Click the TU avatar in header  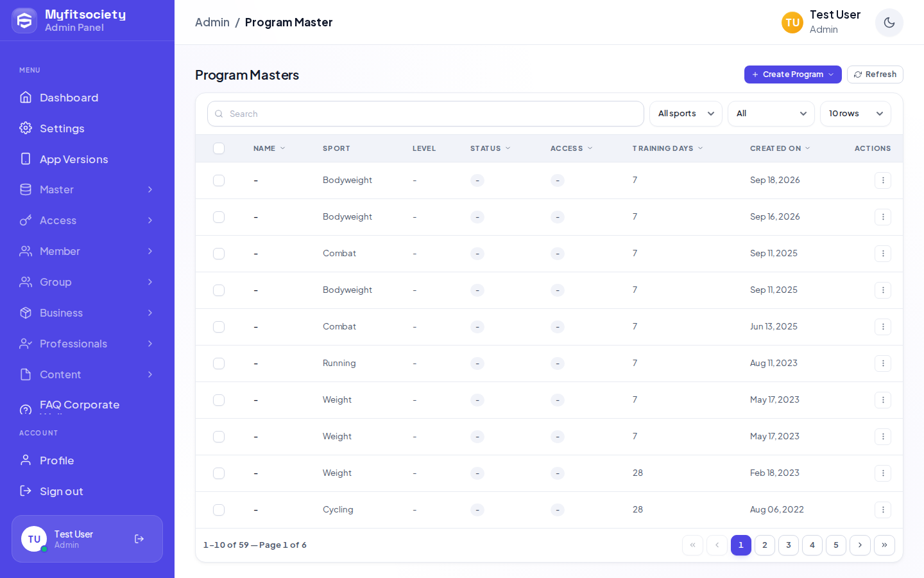coord(792,22)
